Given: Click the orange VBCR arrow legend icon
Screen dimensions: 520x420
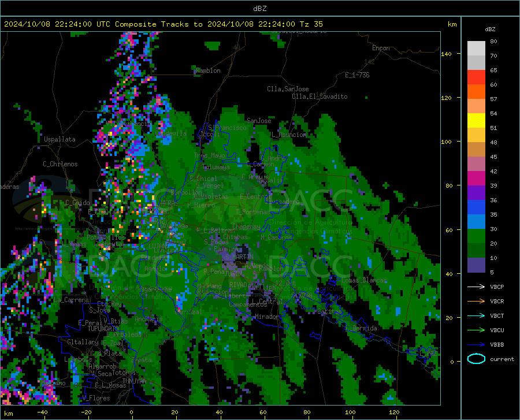Looking at the screenshot, I should click(x=476, y=301).
